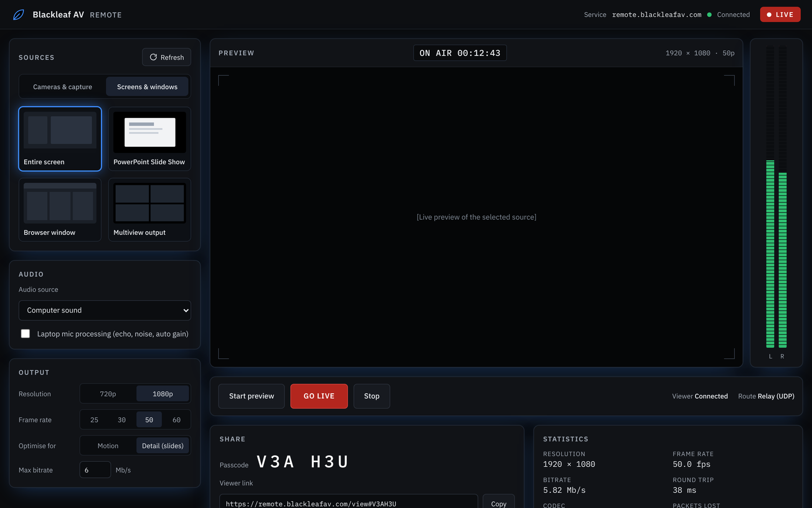Click the 50.0 fps frame rate value
This screenshot has width=812, height=508.
692,464
